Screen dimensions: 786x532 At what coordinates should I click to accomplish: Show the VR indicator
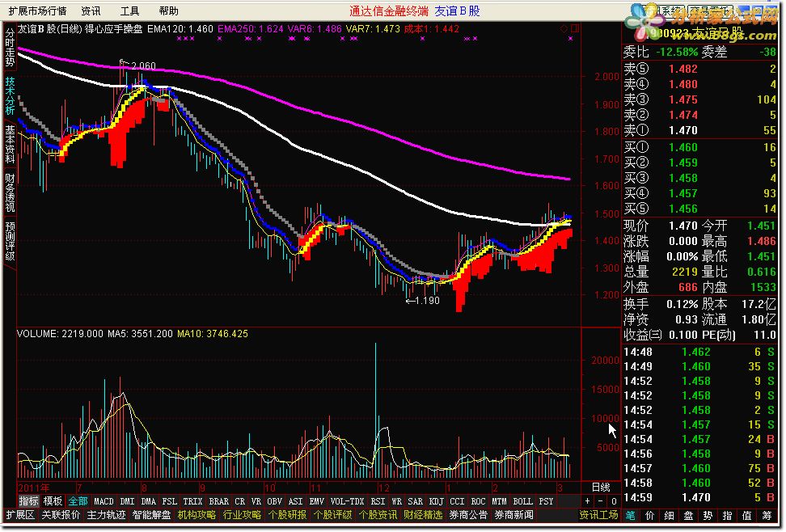click(x=256, y=501)
